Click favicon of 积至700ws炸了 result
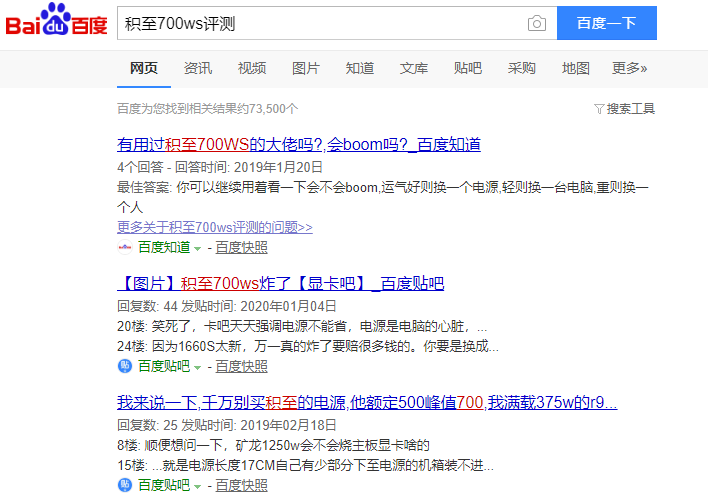The image size is (708, 501). click(x=125, y=366)
